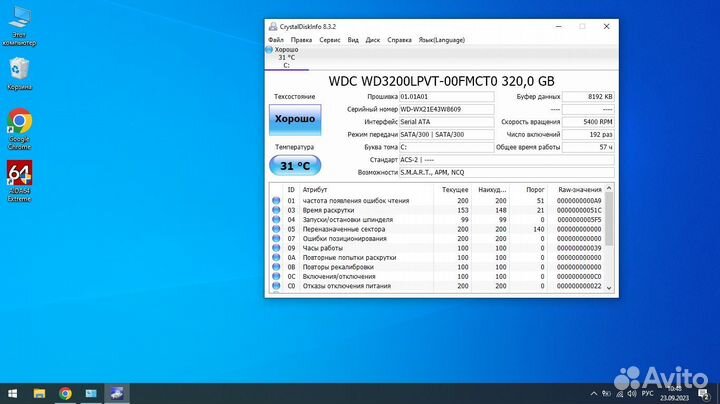This screenshot has height=404, width=720.
Task: Click raw value 00000000051C
Action: click(x=579, y=210)
